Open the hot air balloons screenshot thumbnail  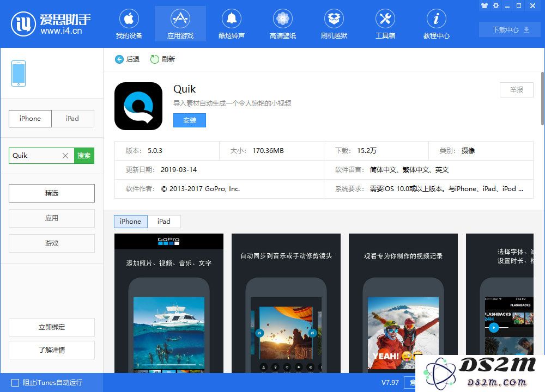[286, 303]
